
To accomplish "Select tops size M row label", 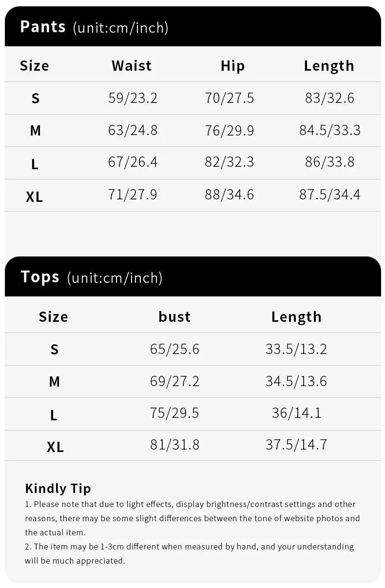I will pyautogui.click(x=54, y=381).
